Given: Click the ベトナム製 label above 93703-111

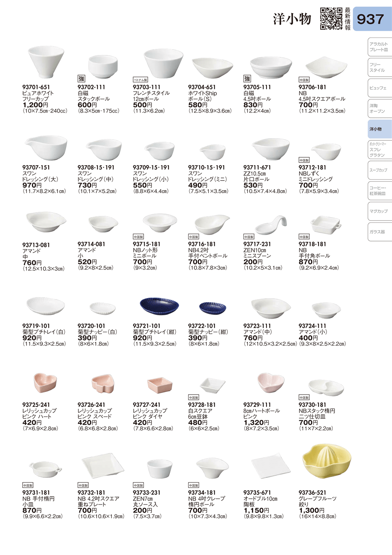Looking at the screenshot, I should coord(141,80).
